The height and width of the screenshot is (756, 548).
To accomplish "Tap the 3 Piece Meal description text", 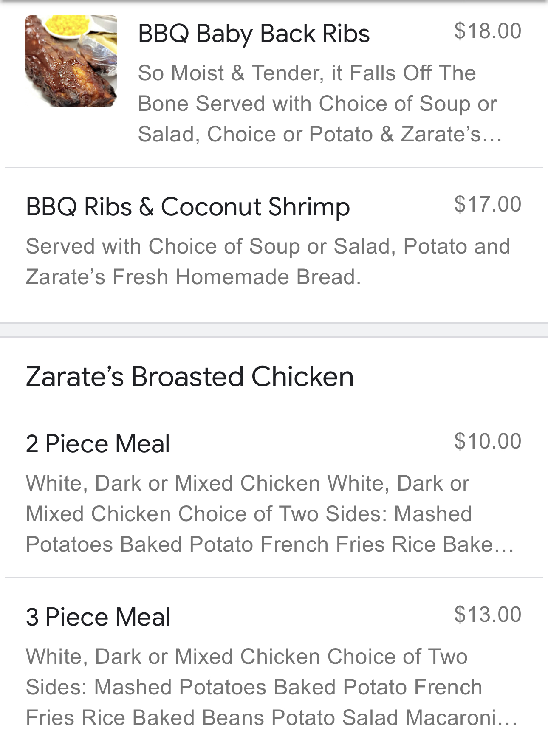I will pyautogui.click(x=254, y=687).
